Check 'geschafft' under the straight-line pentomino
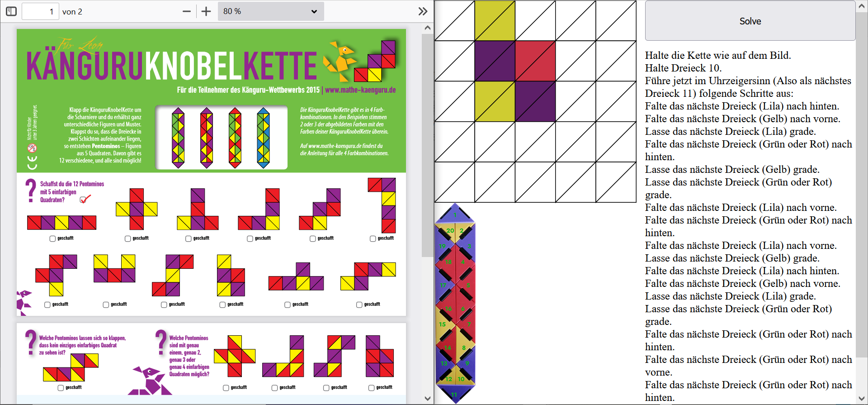The height and width of the screenshot is (405, 868). coord(52,238)
